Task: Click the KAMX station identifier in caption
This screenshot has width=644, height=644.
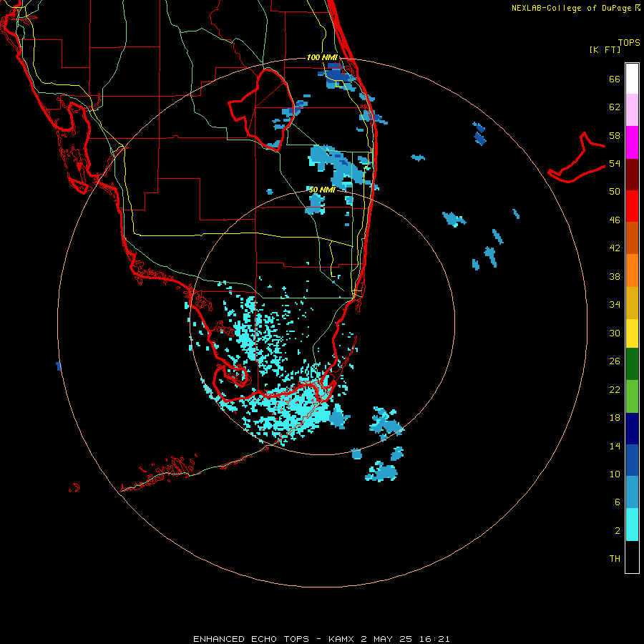Action: click(342, 639)
